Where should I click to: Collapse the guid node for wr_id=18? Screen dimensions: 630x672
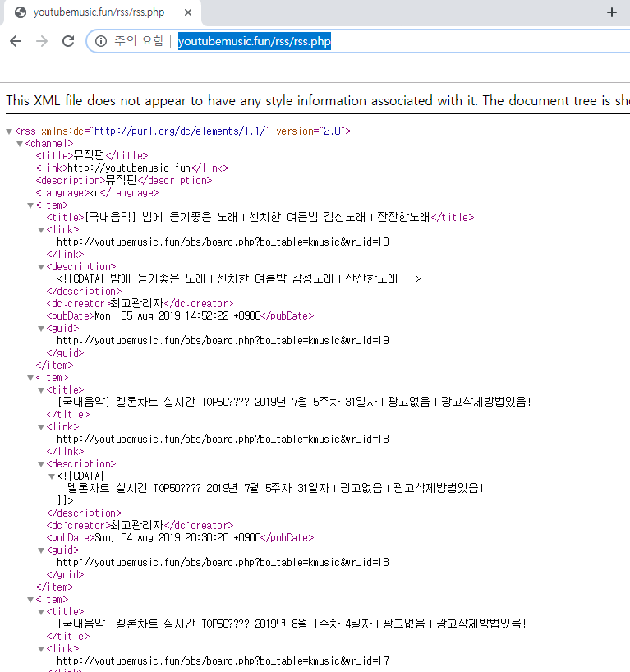(41, 550)
